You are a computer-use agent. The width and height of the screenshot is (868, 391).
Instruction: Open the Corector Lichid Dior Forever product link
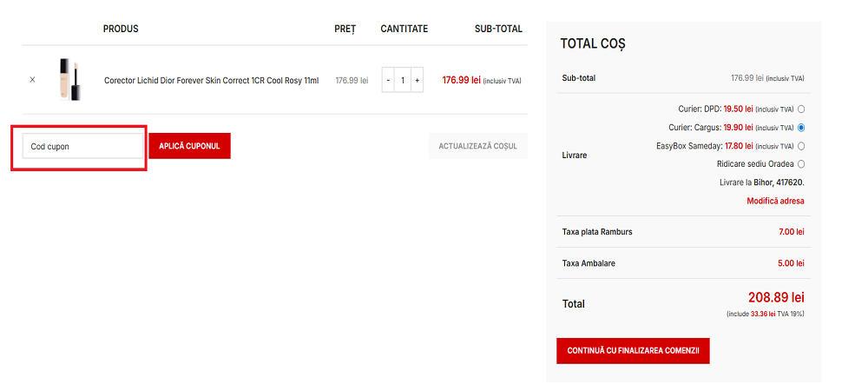(211, 81)
